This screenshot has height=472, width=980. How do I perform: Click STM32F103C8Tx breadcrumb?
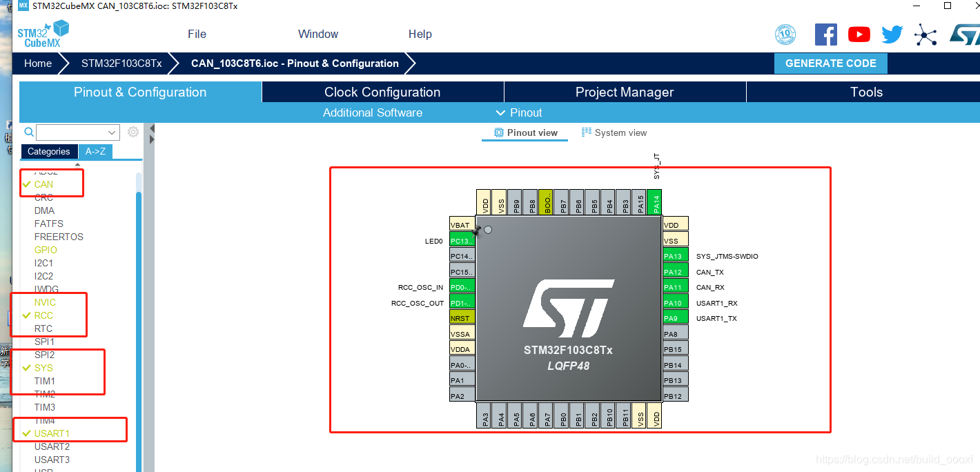(121, 63)
